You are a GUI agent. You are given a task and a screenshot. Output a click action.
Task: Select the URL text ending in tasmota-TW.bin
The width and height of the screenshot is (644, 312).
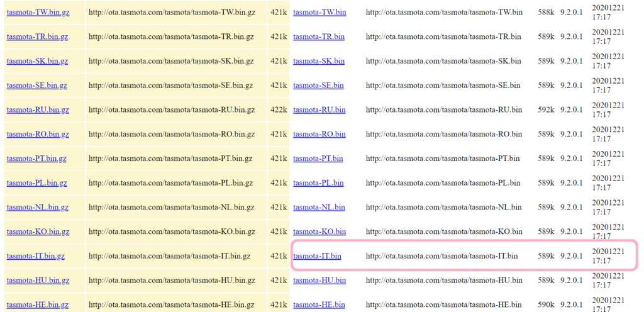pyautogui.click(x=445, y=13)
